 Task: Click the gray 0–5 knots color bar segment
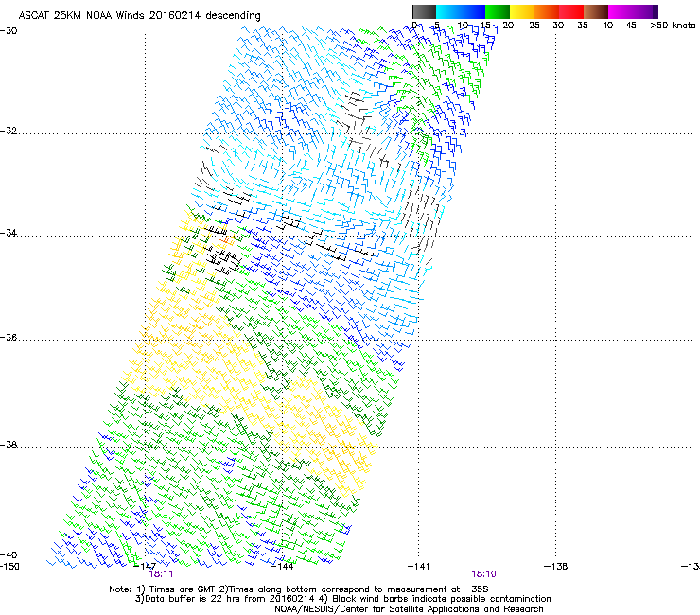click(x=424, y=11)
